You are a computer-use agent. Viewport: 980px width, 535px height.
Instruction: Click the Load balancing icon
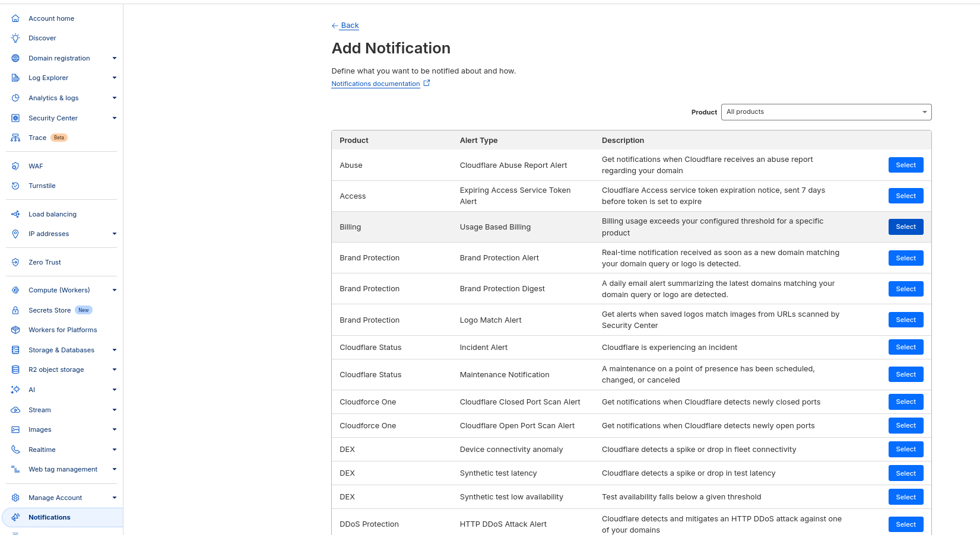coord(15,214)
